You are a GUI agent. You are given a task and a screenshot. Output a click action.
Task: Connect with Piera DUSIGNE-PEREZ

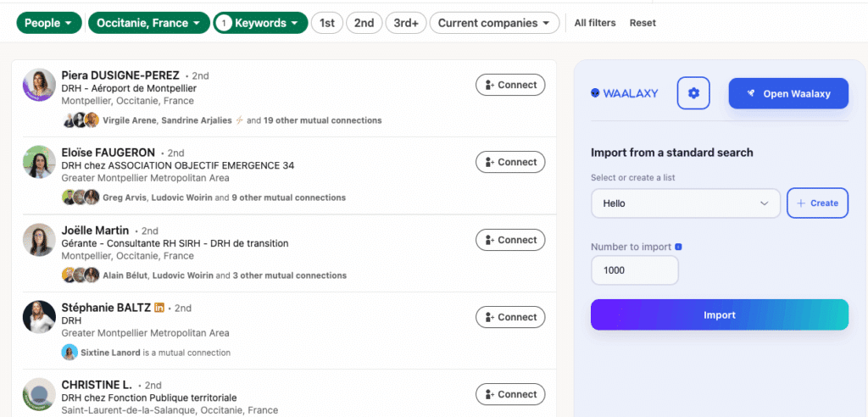tap(510, 85)
